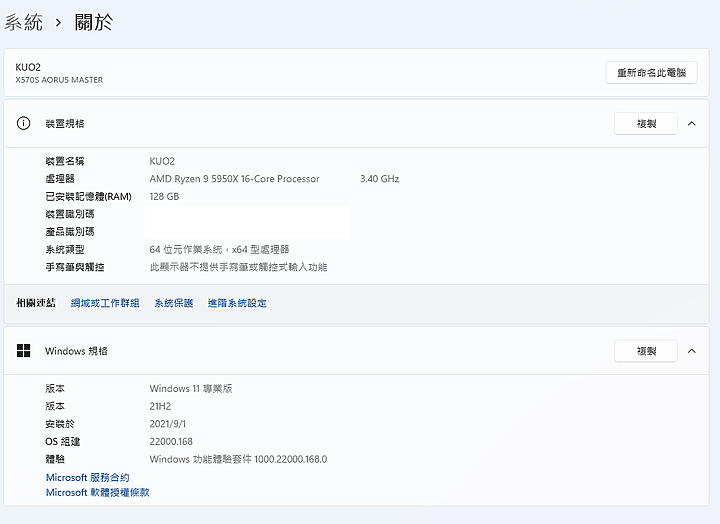The height and width of the screenshot is (524, 720).
Task: Select the AMD Ryzen 9 5950X processor text
Action: [x=234, y=179]
